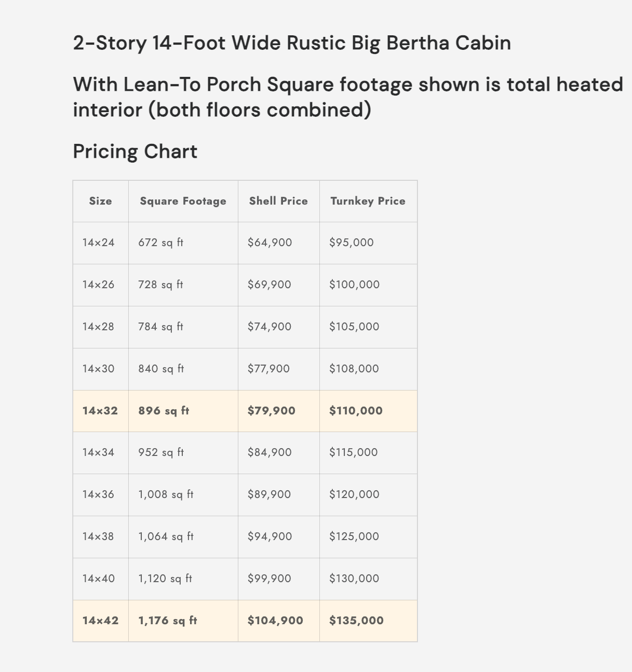Click the highlighted $104,900 shell price
Screen dimensions: 632x672
[276, 621]
